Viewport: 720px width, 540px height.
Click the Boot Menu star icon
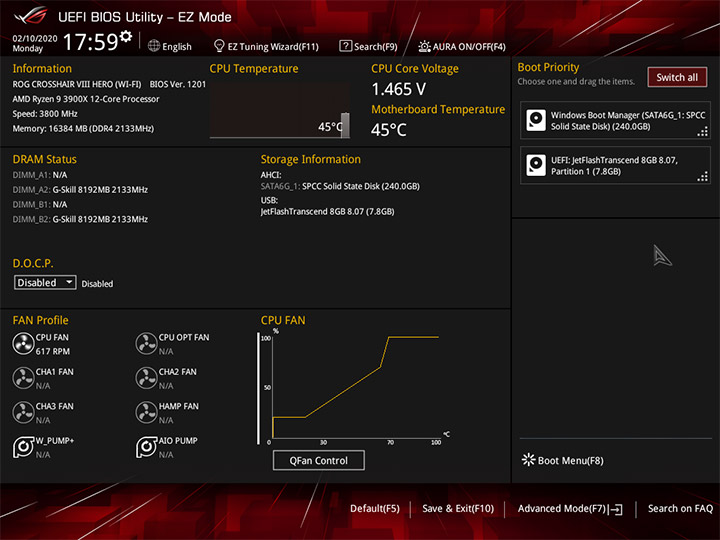pos(529,460)
